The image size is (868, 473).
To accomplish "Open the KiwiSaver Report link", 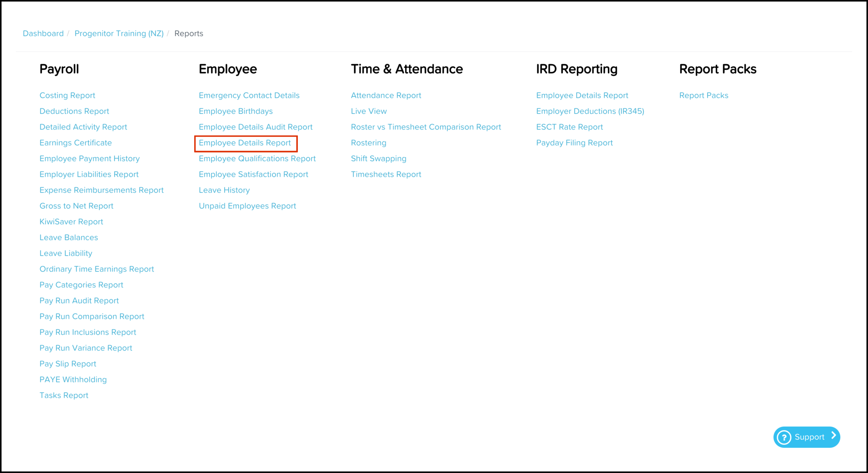I will pos(71,222).
